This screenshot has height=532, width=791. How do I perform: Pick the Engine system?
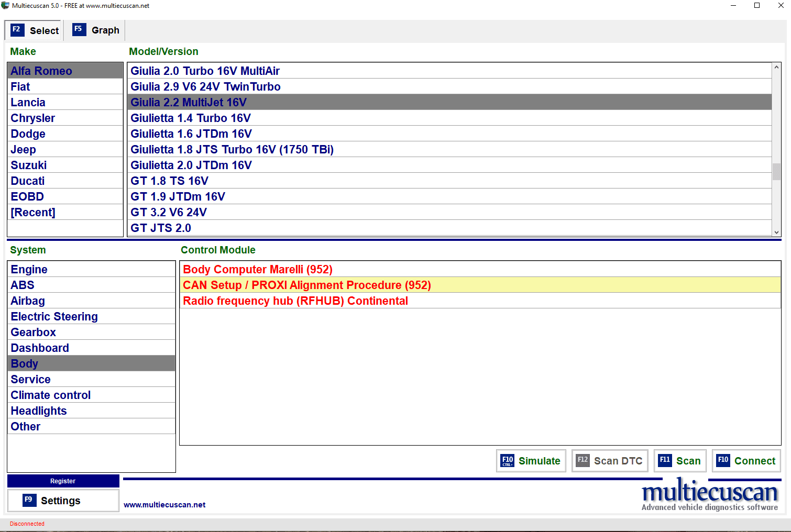click(x=29, y=270)
